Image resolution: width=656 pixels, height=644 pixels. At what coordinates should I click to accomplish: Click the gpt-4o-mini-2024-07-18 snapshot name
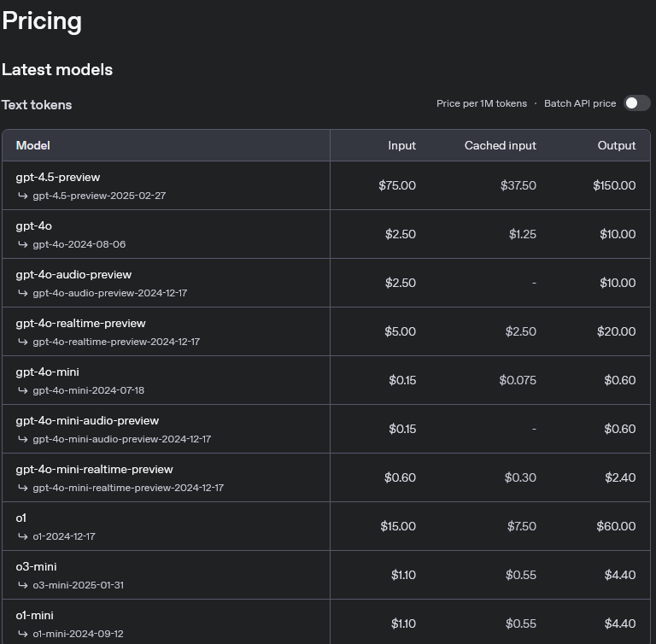pos(88,390)
